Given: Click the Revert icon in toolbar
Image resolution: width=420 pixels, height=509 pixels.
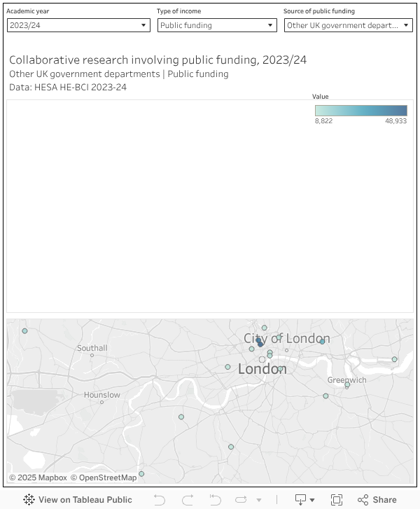Looking at the screenshot, I should click(x=215, y=500).
